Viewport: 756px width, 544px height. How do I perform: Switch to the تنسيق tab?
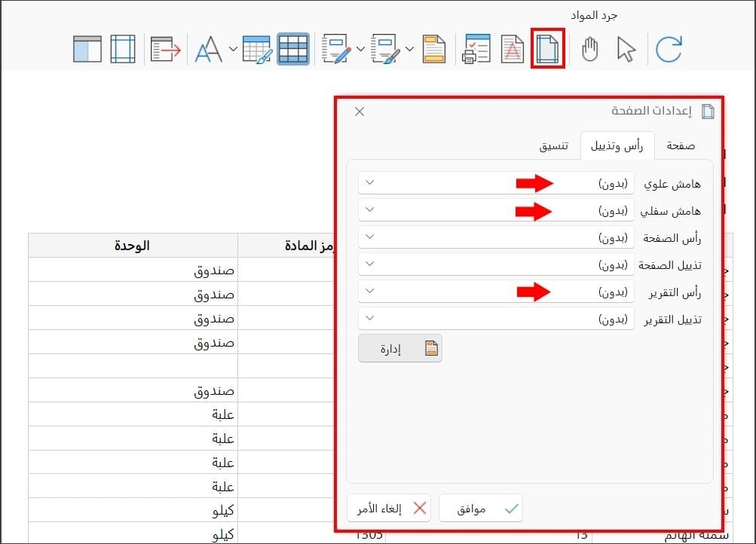click(x=553, y=145)
